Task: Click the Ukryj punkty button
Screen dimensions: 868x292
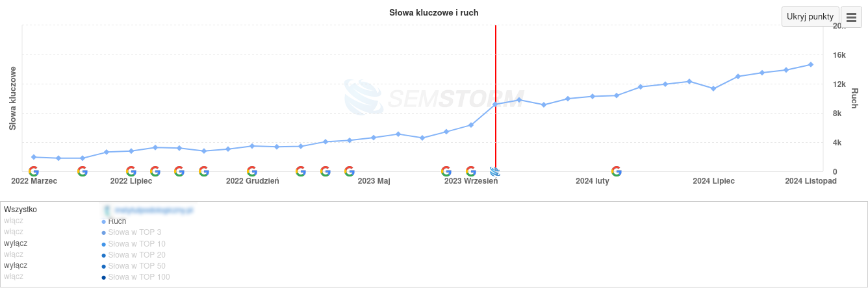Action: click(x=810, y=16)
